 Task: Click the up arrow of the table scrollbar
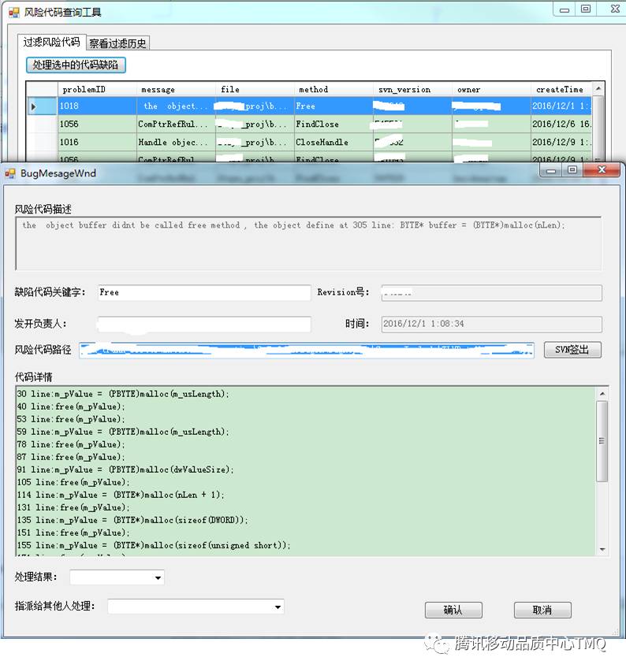(x=598, y=88)
